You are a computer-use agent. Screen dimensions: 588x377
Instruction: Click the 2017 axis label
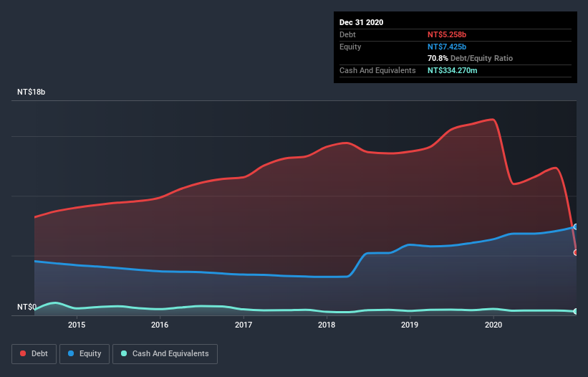click(244, 325)
